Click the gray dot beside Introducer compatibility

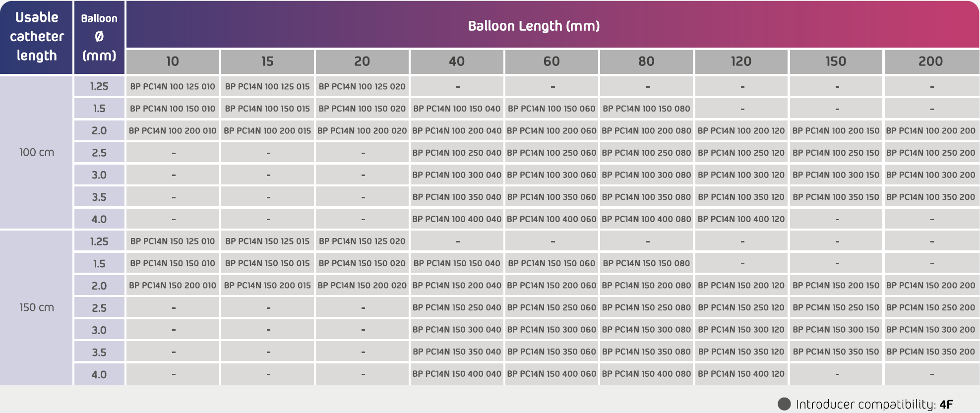[784, 404]
